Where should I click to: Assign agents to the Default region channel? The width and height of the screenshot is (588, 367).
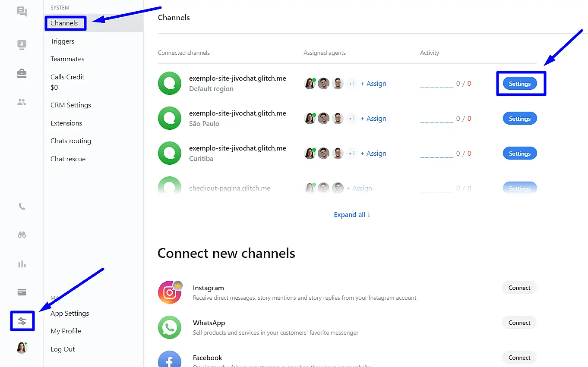coord(373,84)
